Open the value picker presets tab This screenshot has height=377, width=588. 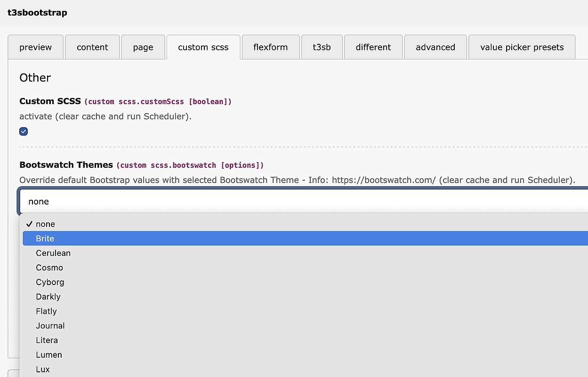pyautogui.click(x=522, y=47)
